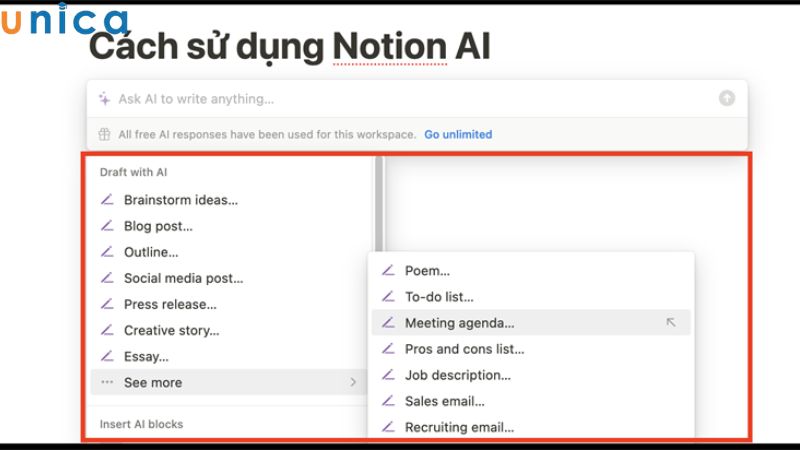
Task: Click the arrow icon on Meeting agenda row
Action: coord(670,322)
